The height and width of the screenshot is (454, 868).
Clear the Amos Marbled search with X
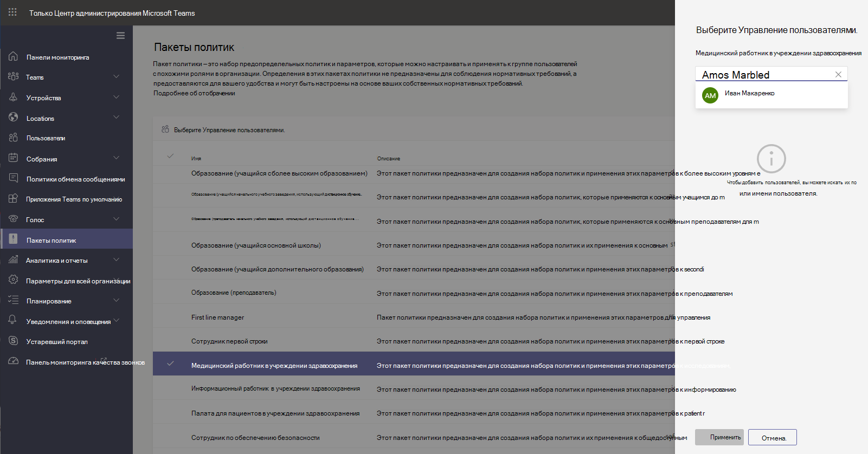[x=838, y=75]
